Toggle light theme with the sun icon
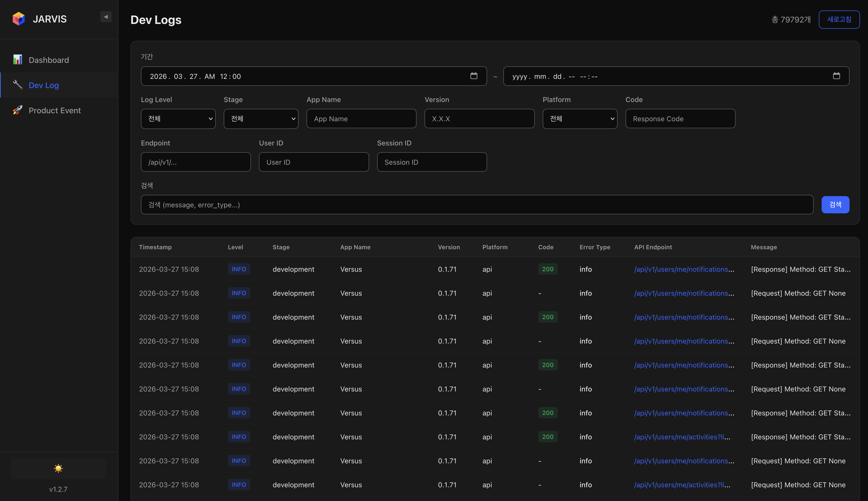This screenshot has width=868, height=501. pos(58,468)
